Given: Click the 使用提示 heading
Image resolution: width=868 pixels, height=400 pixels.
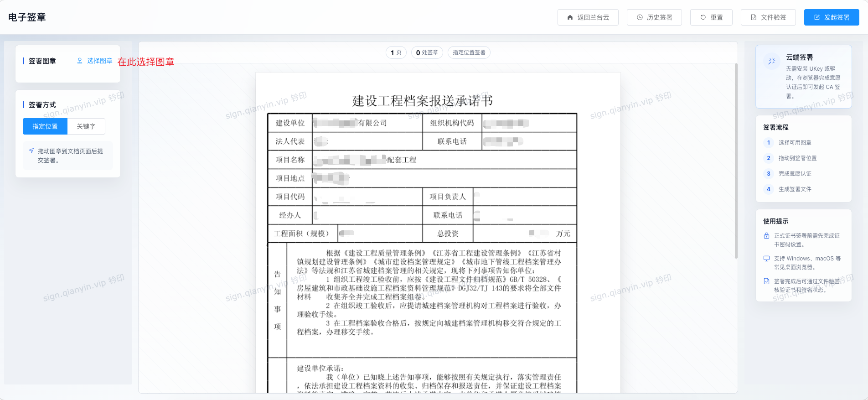Looking at the screenshot, I should [775, 221].
